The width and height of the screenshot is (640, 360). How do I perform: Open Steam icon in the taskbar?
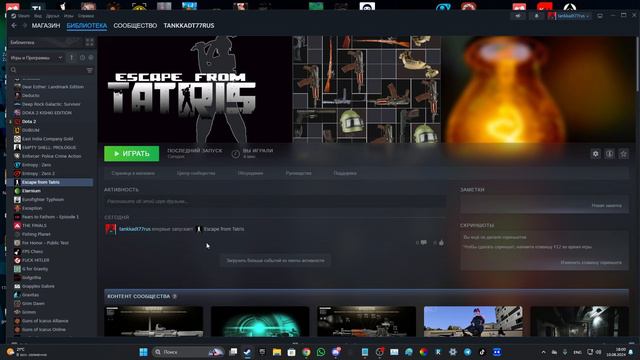247,352
